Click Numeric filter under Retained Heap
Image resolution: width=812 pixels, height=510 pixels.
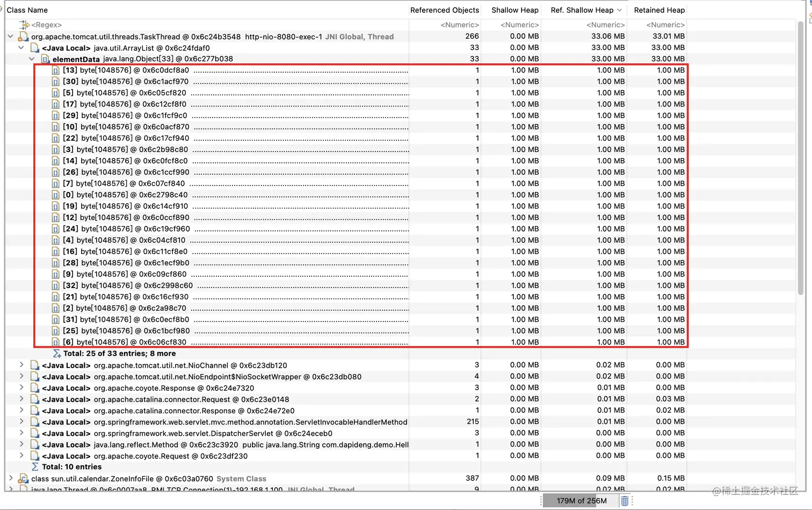click(x=665, y=25)
